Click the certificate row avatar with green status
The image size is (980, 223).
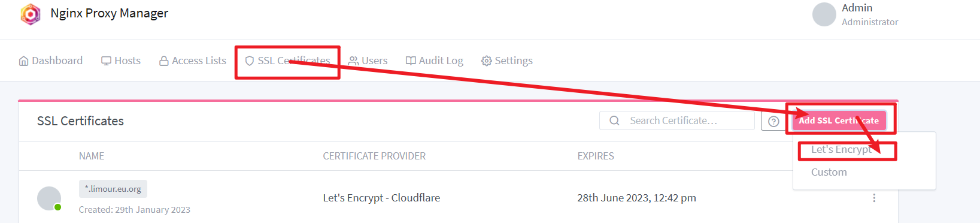tap(49, 198)
